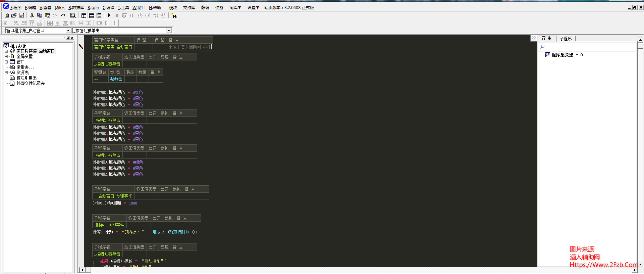
Task: Click the 模块 button in menu bar
Action: coord(173,7)
